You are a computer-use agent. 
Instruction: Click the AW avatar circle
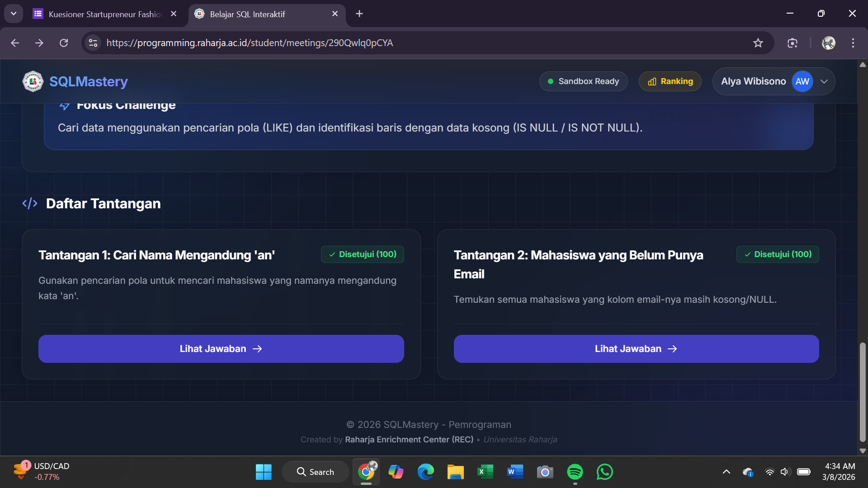(x=802, y=81)
